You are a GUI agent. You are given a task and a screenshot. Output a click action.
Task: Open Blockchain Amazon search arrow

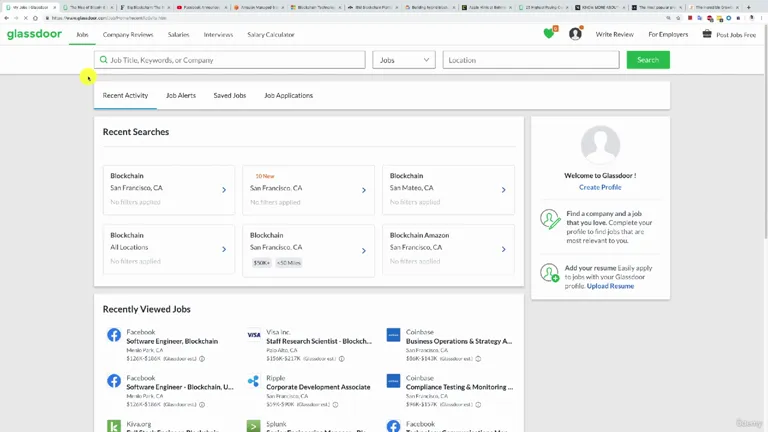[504, 249]
